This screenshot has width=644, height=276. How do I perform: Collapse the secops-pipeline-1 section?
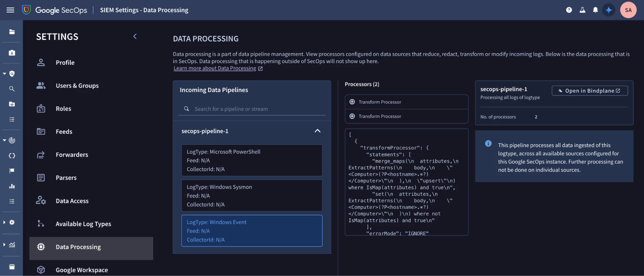(317, 131)
